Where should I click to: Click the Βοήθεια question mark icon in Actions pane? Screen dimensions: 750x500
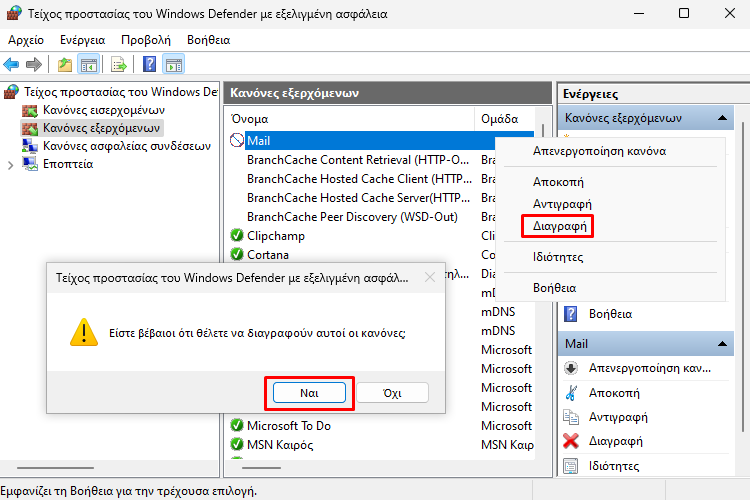[571, 314]
